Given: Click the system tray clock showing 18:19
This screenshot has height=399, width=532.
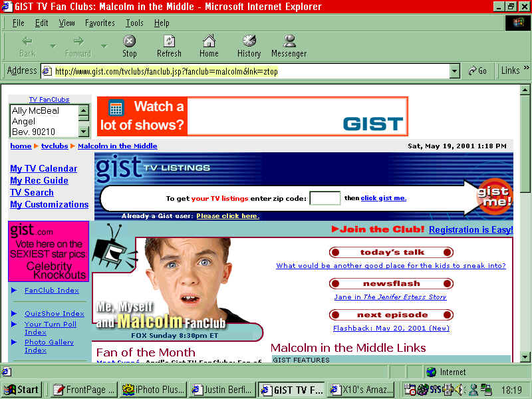Looking at the screenshot, I should click(511, 390).
